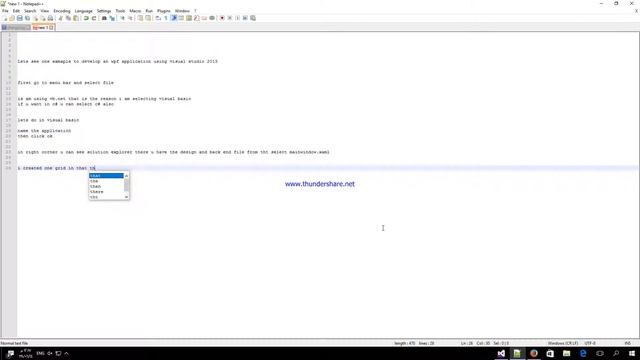Click the Copy toolbar icon
The height and width of the screenshot is (360, 640).
68,18
